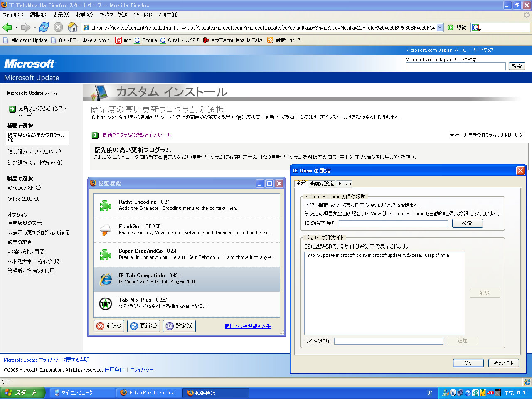The image size is (532, 399).
Task: Click the 設定 button in extensions window
Action: point(179,326)
